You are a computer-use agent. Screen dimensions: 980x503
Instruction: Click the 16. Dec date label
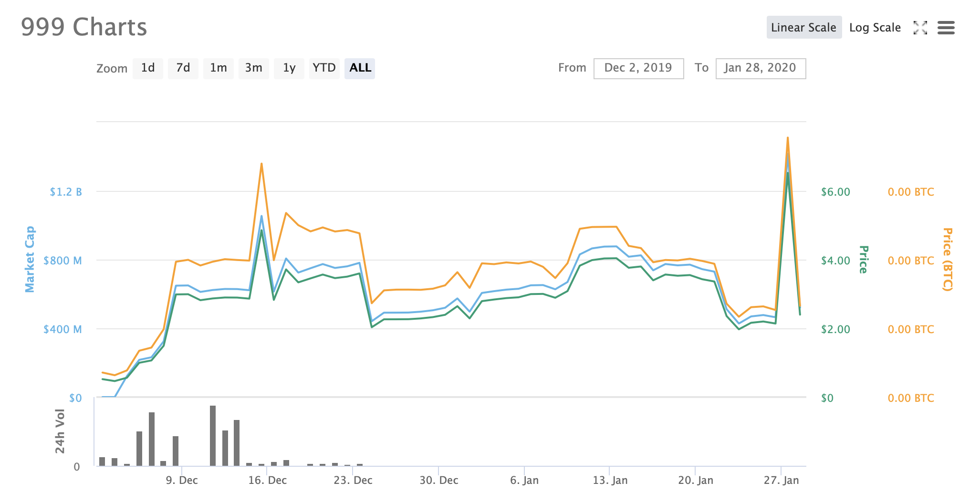(268, 480)
